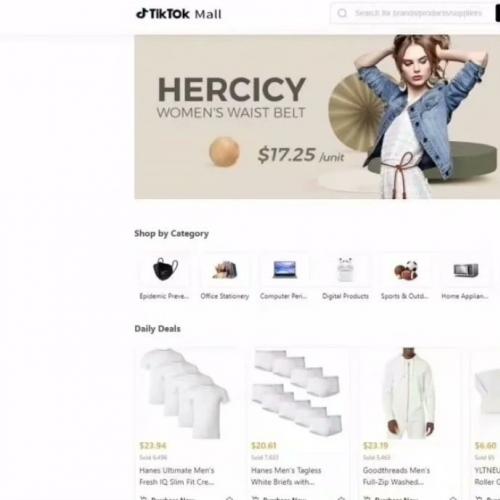This screenshot has height=500, width=500.
Task: Open Goodthreads Men's Full-Zip product image
Action: click(x=409, y=393)
